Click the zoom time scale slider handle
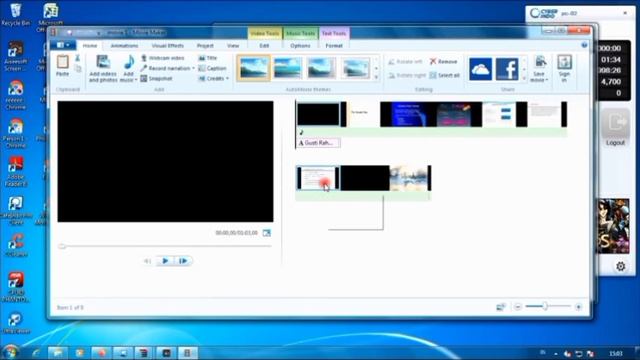This screenshot has width=640, height=360. [x=544, y=306]
